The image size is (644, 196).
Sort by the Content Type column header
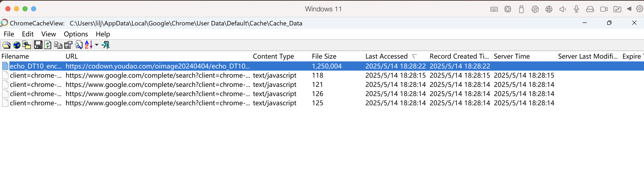281,56
